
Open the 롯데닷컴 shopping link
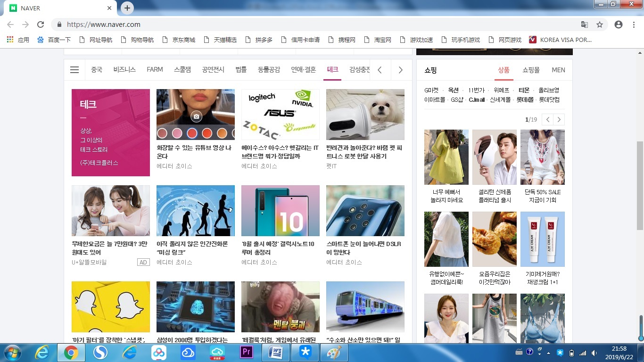pyautogui.click(x=549, y=99)
